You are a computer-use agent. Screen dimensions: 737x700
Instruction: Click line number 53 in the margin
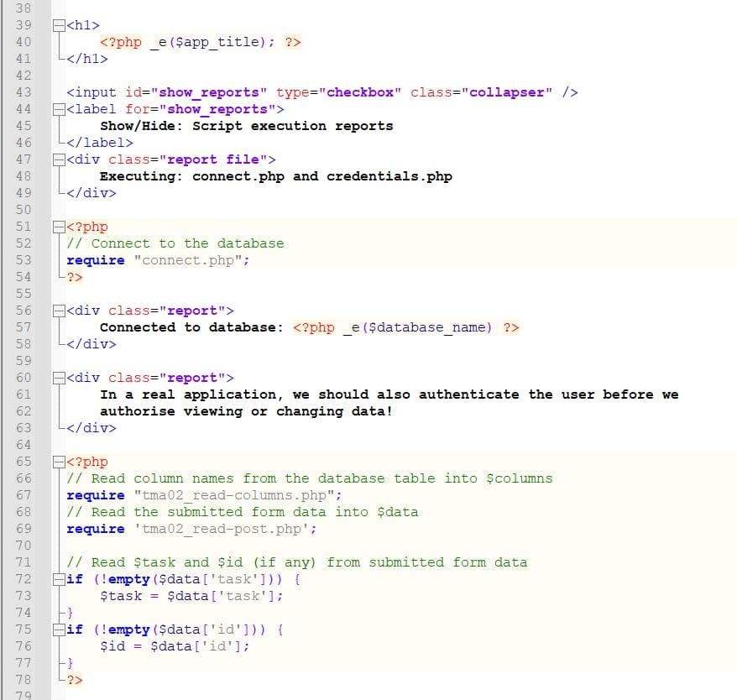coord(24,260)
